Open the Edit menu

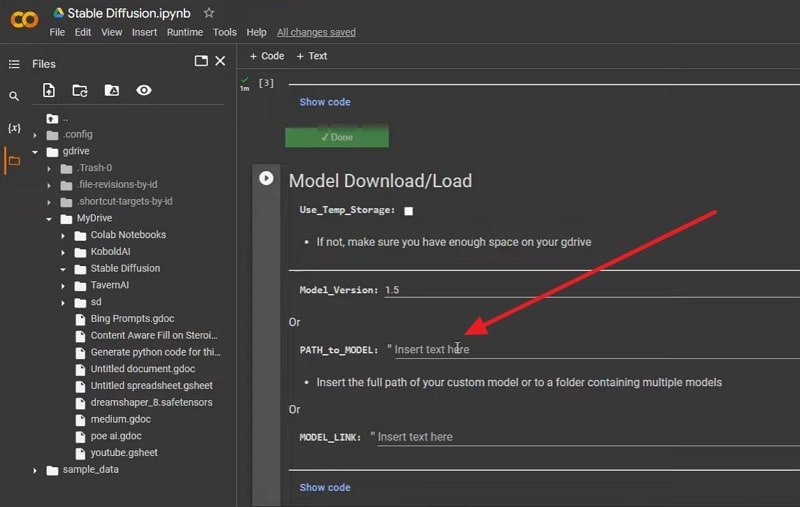point(83,32)
